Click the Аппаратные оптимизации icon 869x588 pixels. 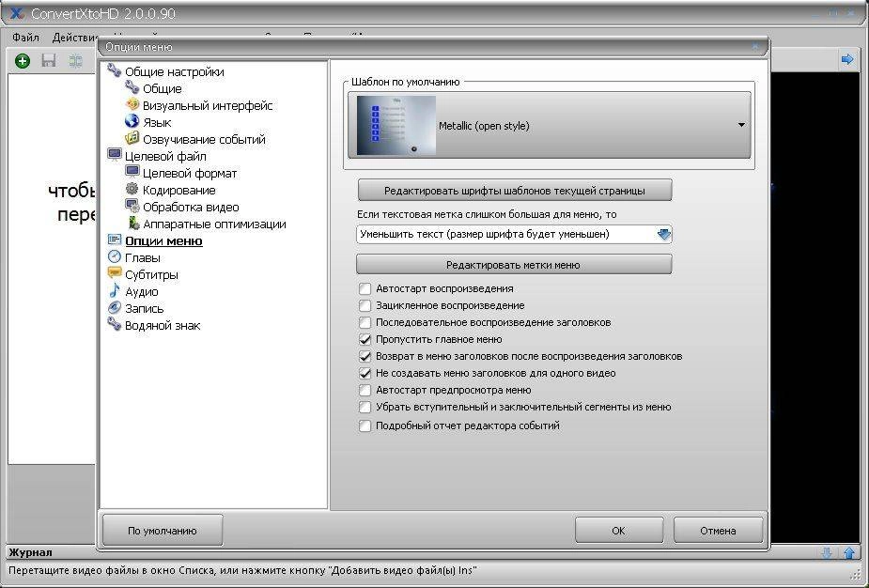(133, 223)
